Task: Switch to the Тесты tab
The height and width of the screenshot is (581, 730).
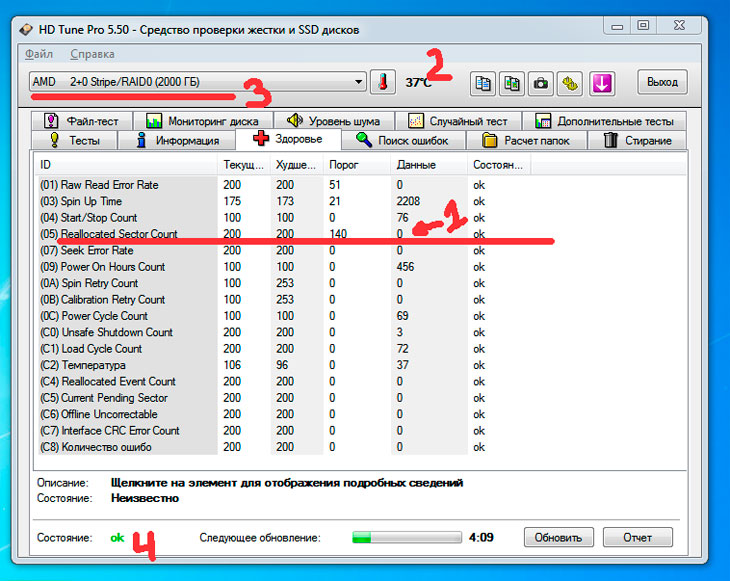Action: click(74, 140)
